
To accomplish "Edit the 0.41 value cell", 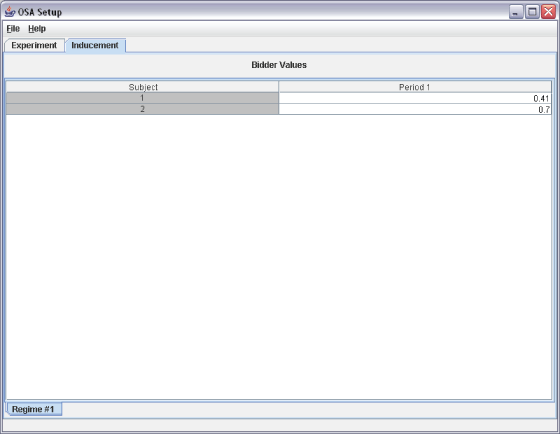I will pyautogui.click(x=415, y=98).
